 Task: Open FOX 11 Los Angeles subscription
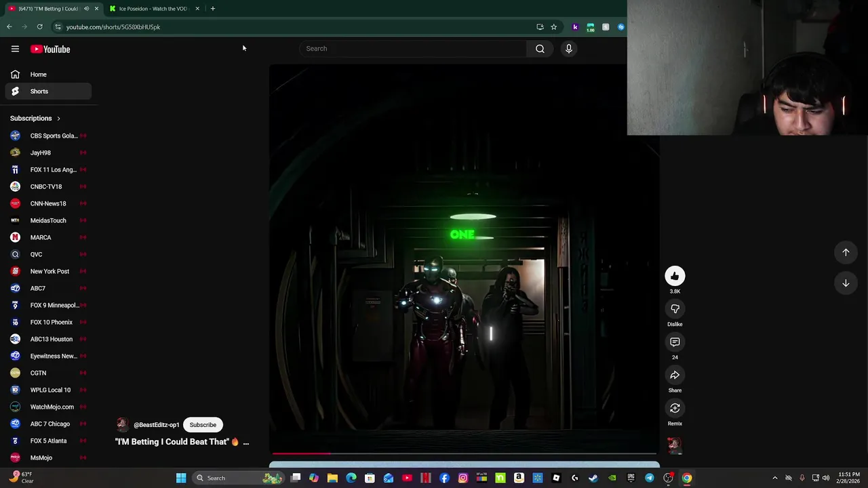click(x=47, y=169)
